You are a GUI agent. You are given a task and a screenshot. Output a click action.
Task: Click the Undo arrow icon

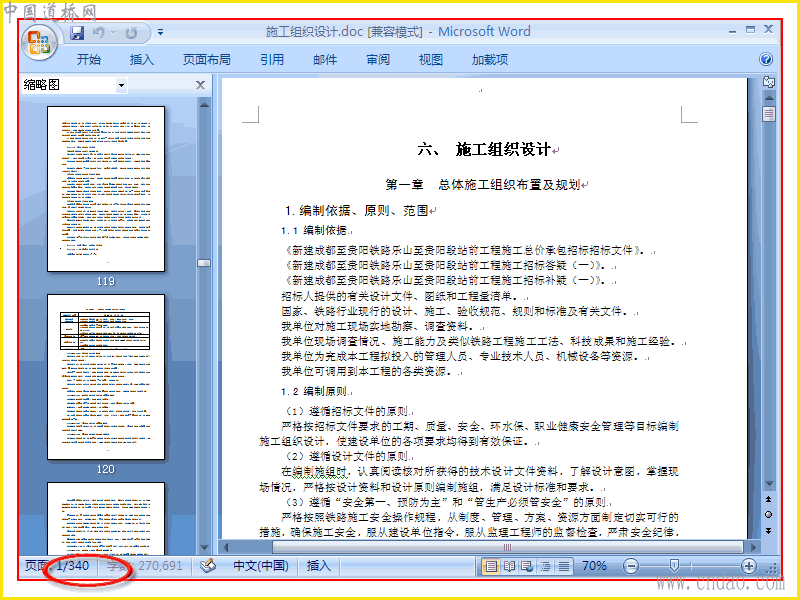(x=98, y=33)
